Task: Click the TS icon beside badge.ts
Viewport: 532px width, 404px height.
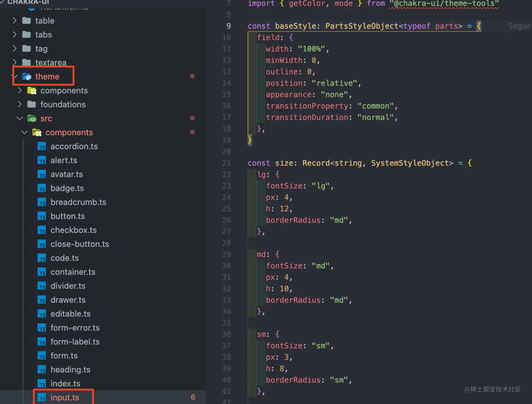Action: point(42,188)
